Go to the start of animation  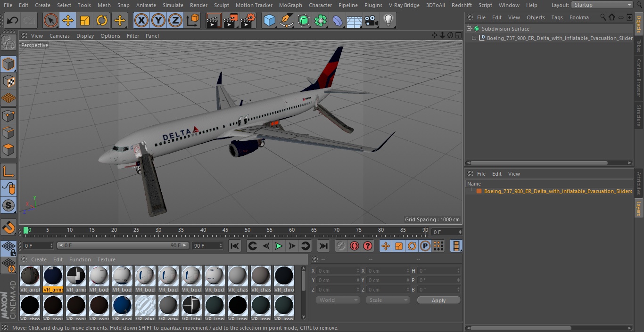(235, 246)
